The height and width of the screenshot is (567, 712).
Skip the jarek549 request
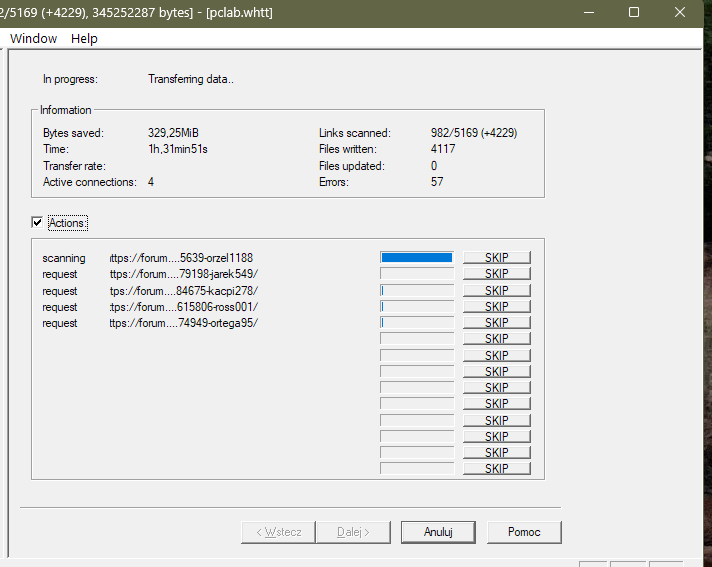point(497,274)
